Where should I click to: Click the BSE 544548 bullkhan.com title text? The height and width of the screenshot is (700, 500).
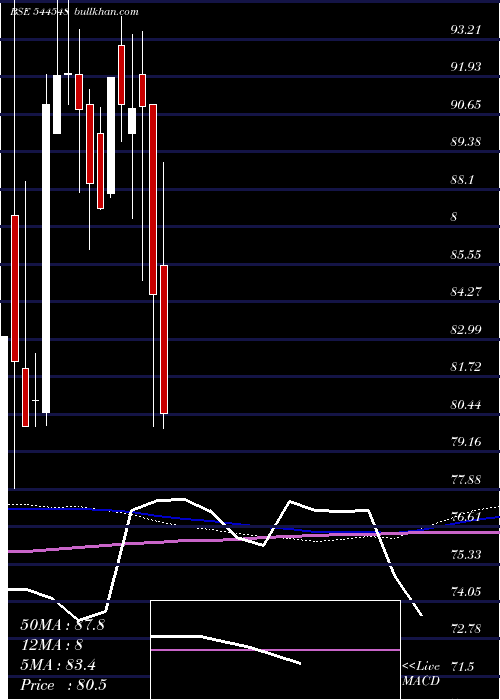point(74,12)
